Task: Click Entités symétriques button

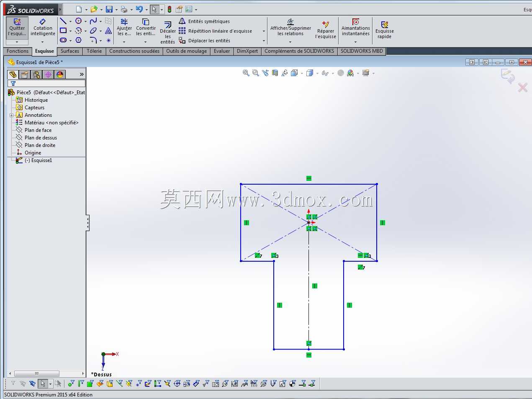Action: point(204,21)
